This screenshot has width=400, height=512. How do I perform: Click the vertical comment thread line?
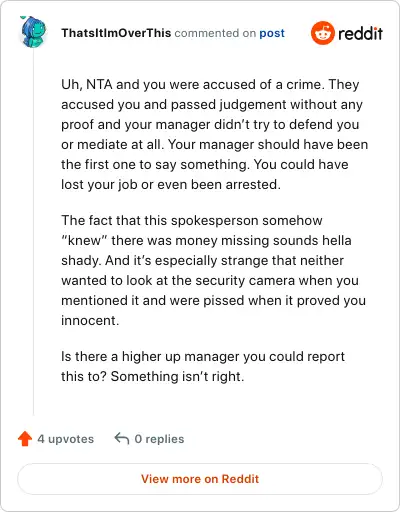pos(33,232)
